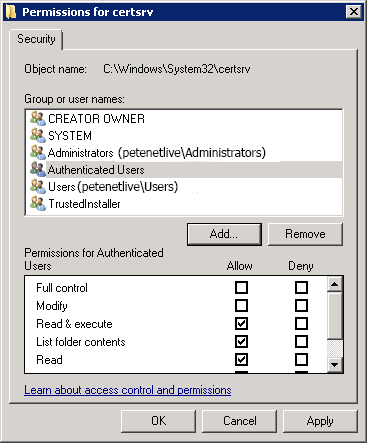Viewport: 367px width, 443px height.
Task: Click the permissions list scroll-up arrow
Action: click(x=335, y=284)
